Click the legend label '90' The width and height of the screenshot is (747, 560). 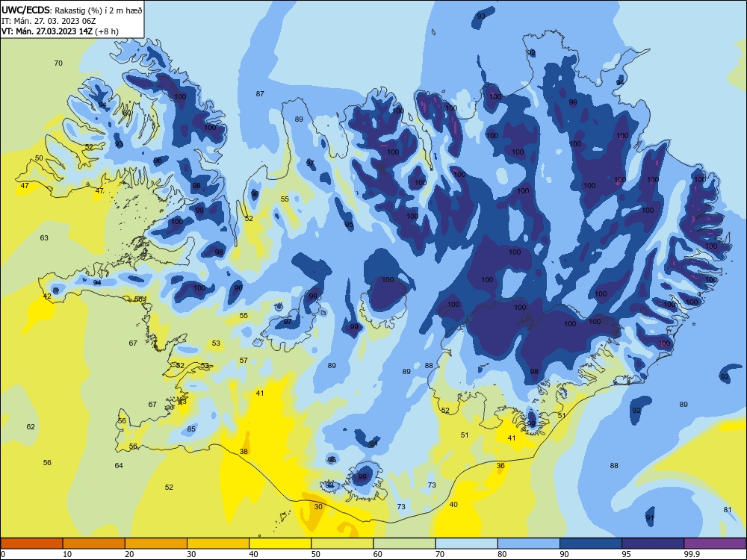(565, 554)
